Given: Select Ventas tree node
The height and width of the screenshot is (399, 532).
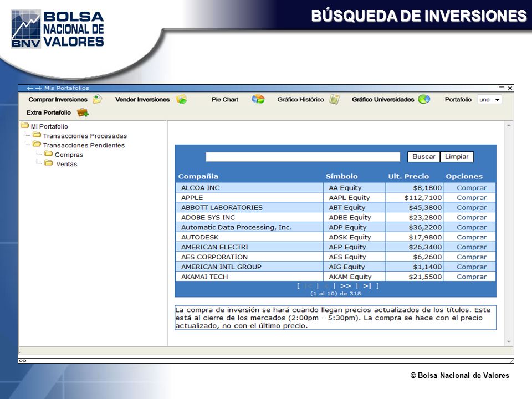Looking at the screenshot, I should [x=66, y=164].
